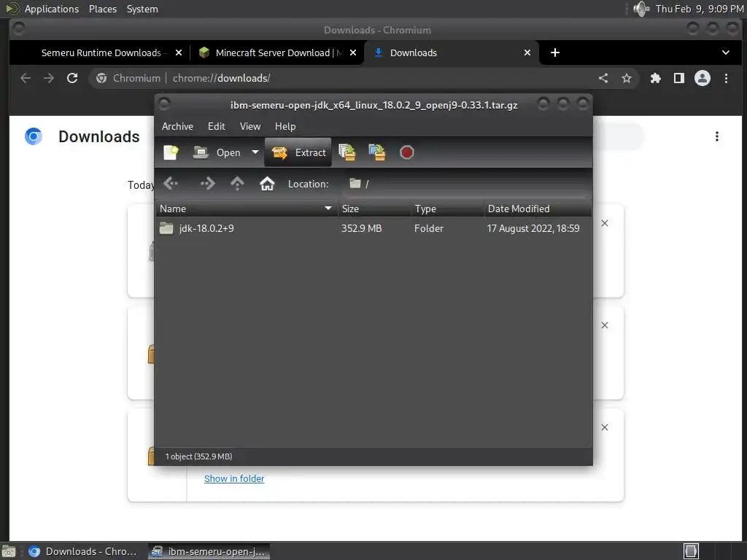
Task: Close the Downloads tab in Chromium
Action: click(527, 52)
